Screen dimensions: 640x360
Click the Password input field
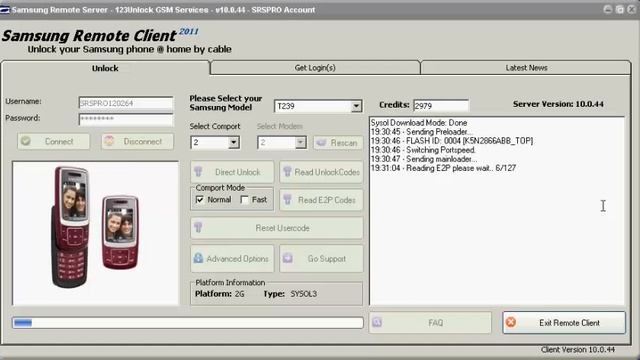[126, 119]
